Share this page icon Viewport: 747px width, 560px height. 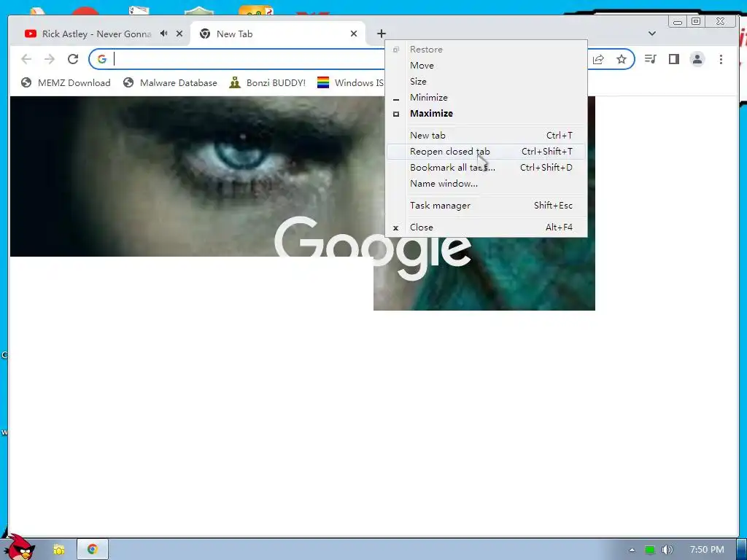(598, 59)
